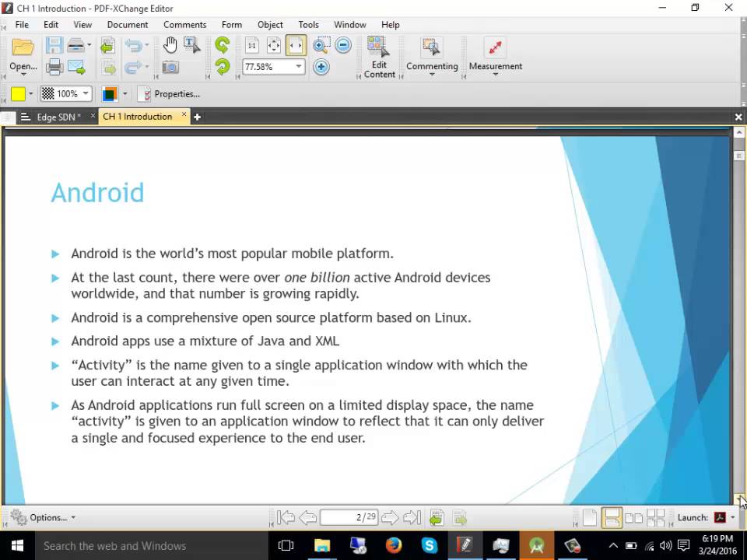Image resolution: width=747 pixels, height=560 pixels.
Task: Click the Fit Page zoom icon
Action: [274, 45]
